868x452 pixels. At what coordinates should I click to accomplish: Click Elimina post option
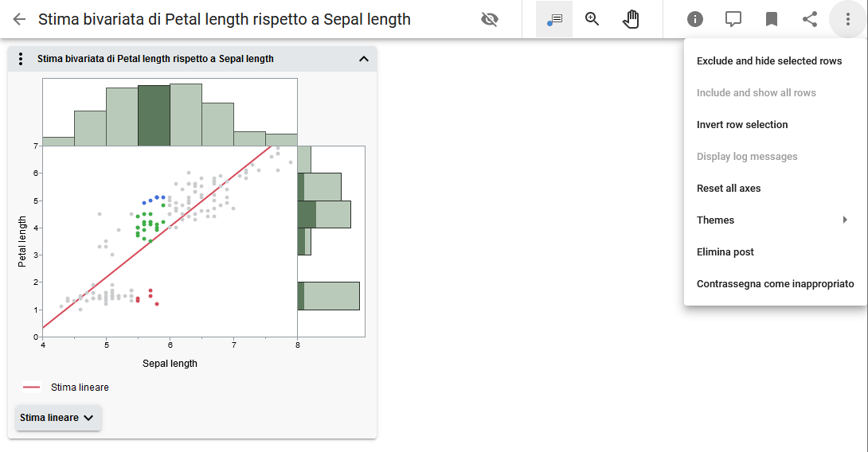point(725,252)
